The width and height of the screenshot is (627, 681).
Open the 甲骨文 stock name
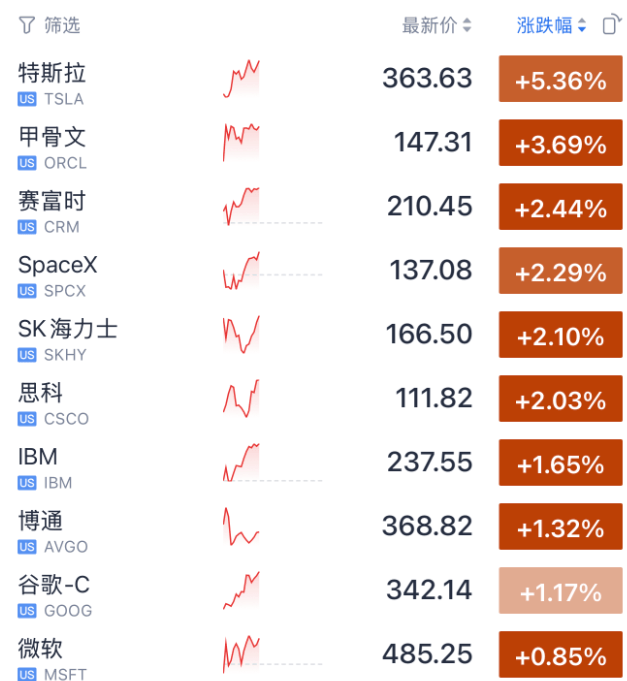52,136
